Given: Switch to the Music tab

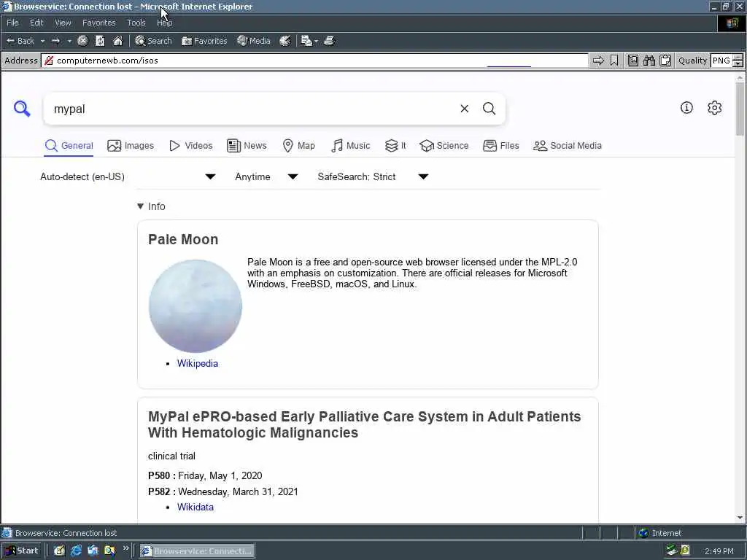Looking at the screenshot, I should point(351,146).
